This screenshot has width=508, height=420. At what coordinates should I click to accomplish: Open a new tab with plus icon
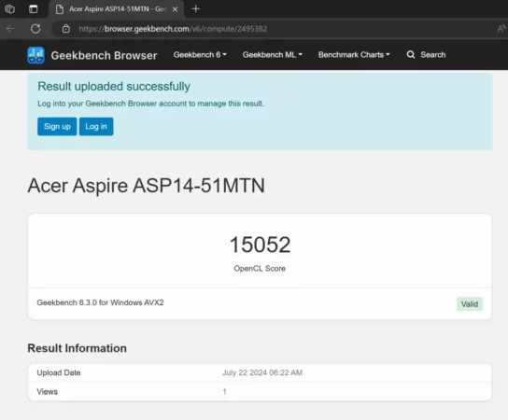[196, 9]
